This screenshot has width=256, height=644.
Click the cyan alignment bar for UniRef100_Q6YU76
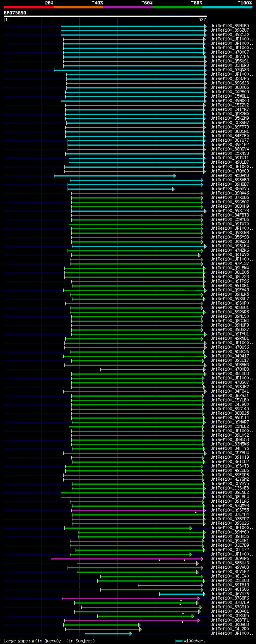click(182, 594)
